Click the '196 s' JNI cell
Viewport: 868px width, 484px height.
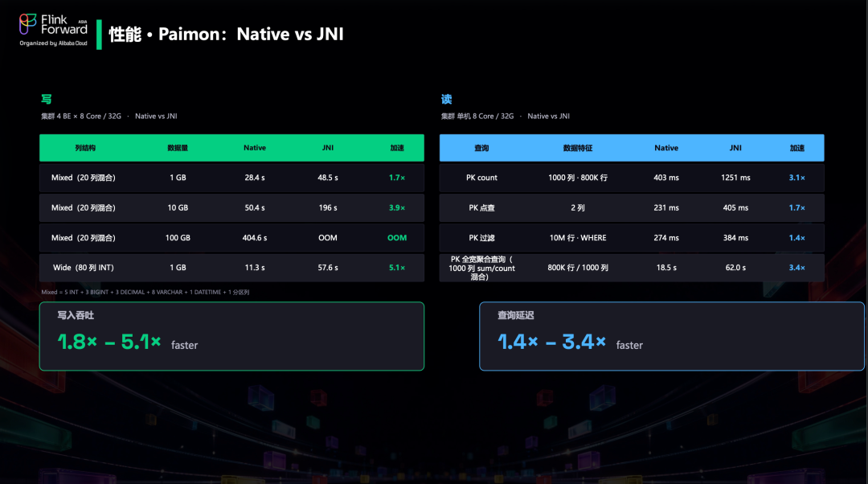click(328, 207)
